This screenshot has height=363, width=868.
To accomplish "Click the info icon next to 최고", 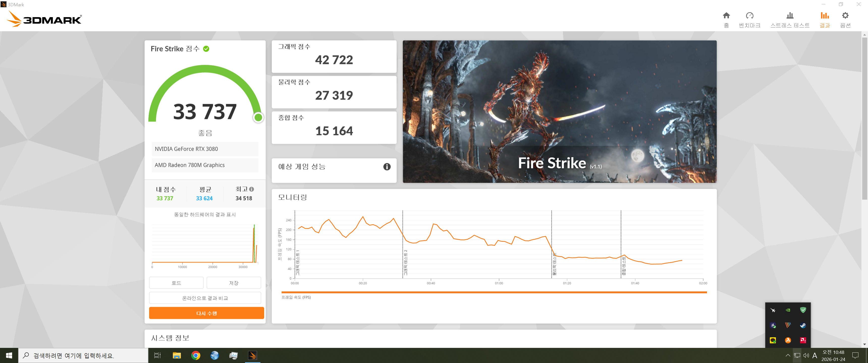I will click(x=251, y=189).
